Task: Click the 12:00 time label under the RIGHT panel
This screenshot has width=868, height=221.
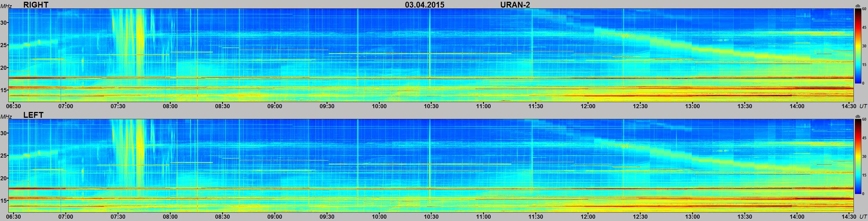Action: coord(588,106)
